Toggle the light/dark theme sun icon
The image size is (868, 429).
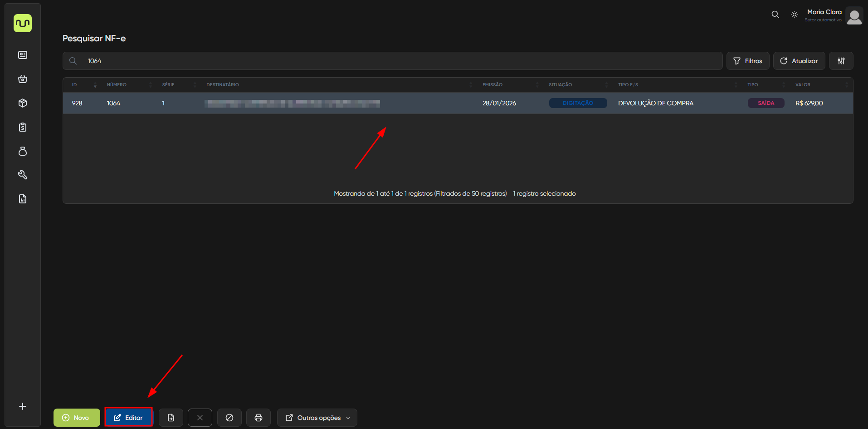pos(794,15)
